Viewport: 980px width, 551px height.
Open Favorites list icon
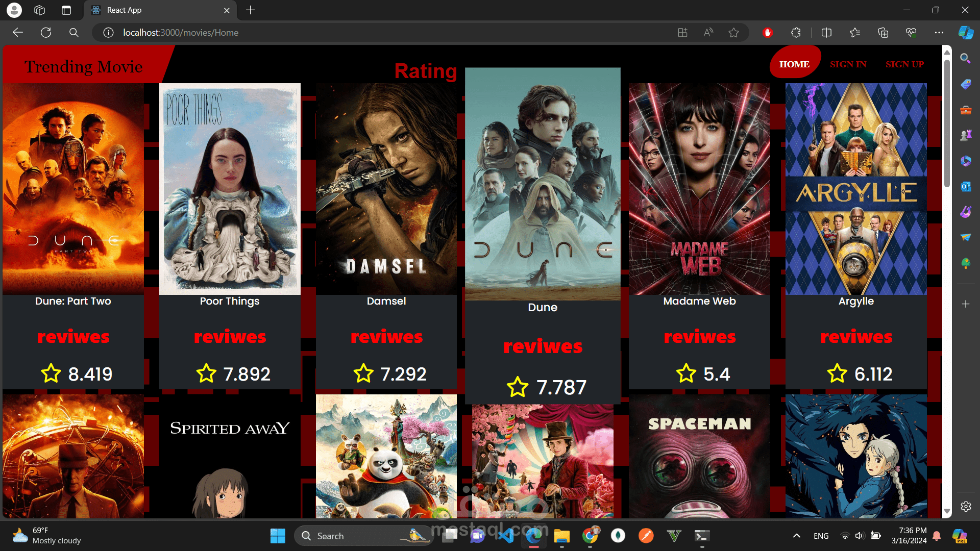point(855,33)
